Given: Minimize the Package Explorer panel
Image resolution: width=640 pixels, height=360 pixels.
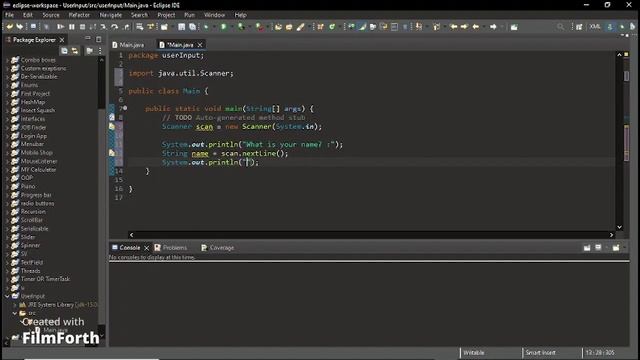Looking at the screenshot, I should coord(88,38).
